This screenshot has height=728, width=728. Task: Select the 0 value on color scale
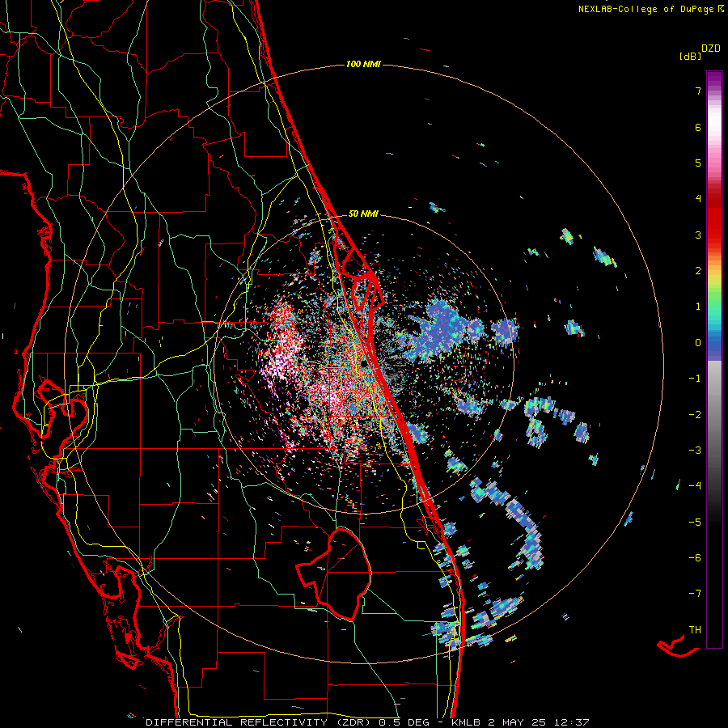click(698, 343)
